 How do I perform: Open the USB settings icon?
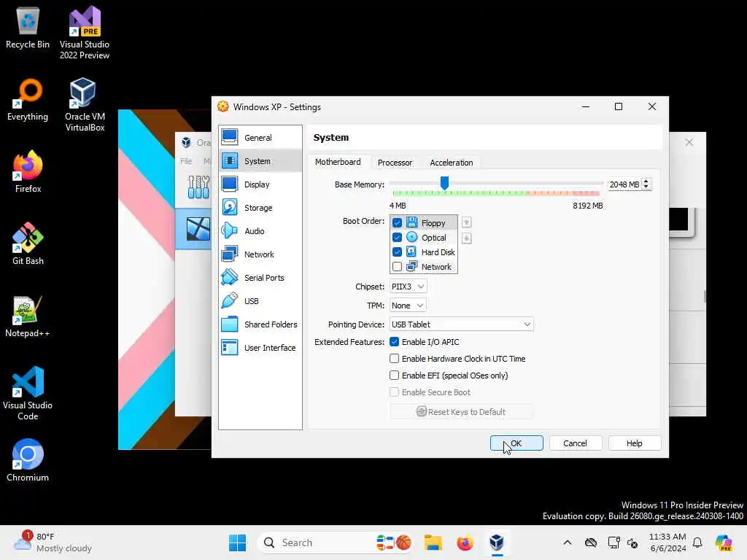(x=230, y=300)
